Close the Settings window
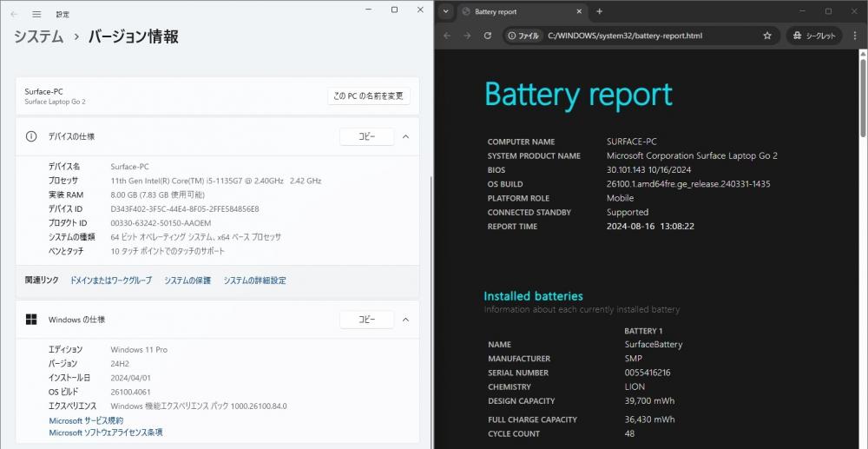The image size is (868, 449). [420, 10]
